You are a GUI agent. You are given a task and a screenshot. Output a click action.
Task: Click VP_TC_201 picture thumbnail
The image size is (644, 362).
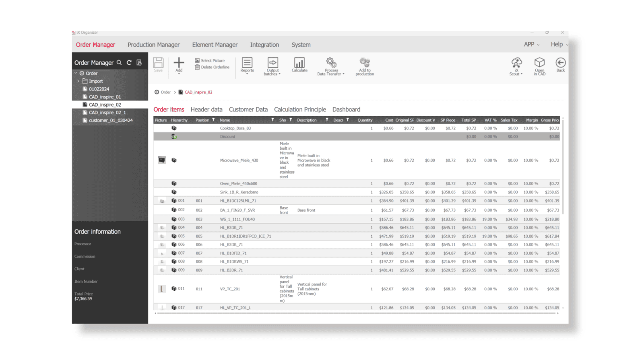(x=162, y=289)
